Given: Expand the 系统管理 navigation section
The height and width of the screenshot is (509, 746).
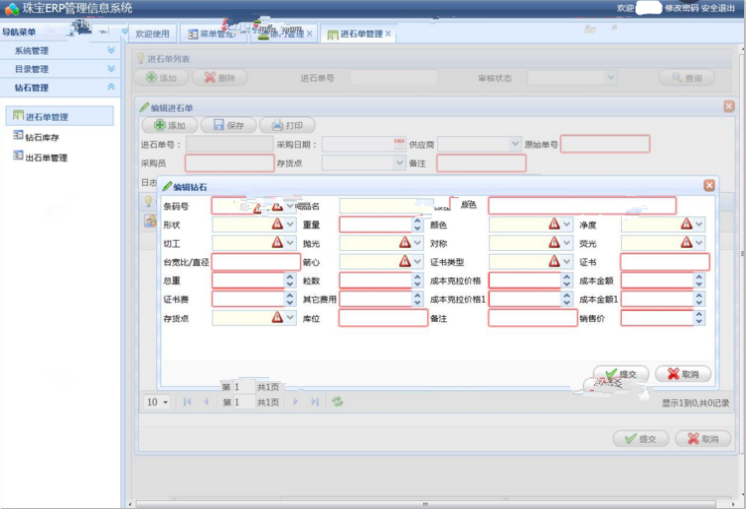Looking at the screenshot, I should point(111,50).
